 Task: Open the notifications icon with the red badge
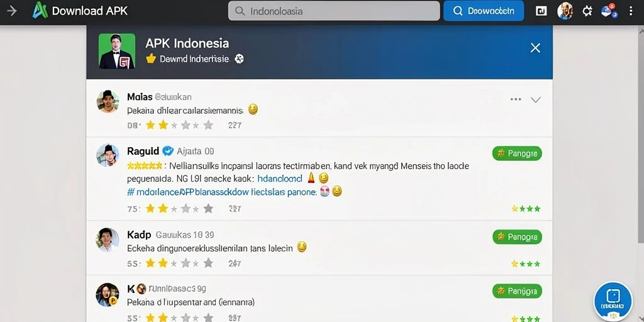coord(609,10)
